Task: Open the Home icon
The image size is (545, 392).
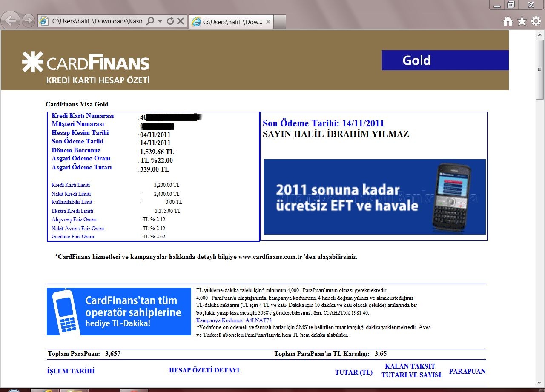Action: (508, 21)
